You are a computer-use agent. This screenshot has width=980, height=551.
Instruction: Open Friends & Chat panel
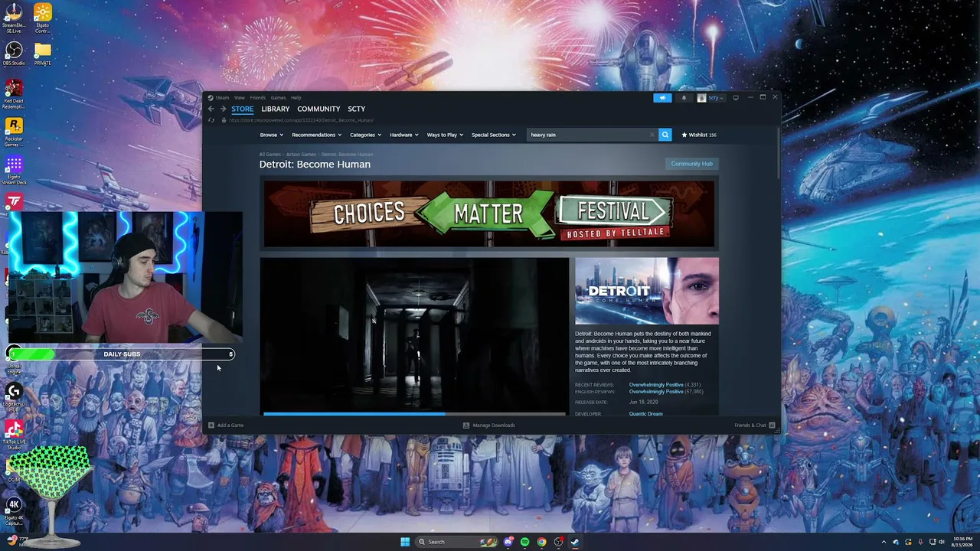pyautogui.click(x=755, y=425)
